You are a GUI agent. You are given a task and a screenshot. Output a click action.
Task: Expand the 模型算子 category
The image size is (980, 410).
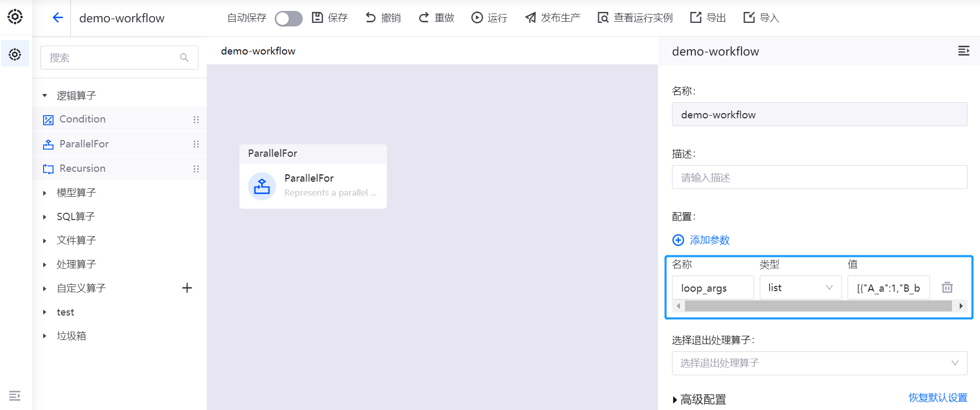76,193
